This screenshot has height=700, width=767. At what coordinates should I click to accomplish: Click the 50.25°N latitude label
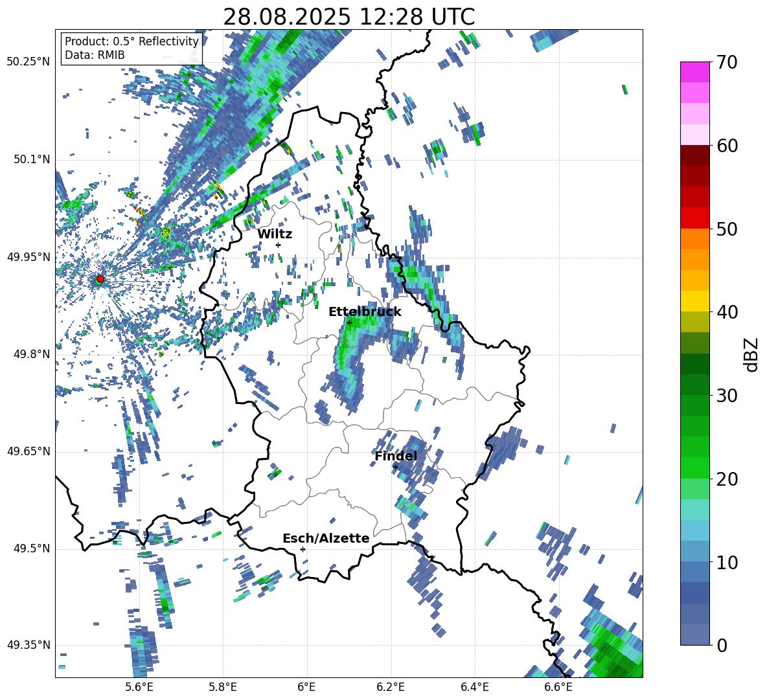(x=29, y=62)
